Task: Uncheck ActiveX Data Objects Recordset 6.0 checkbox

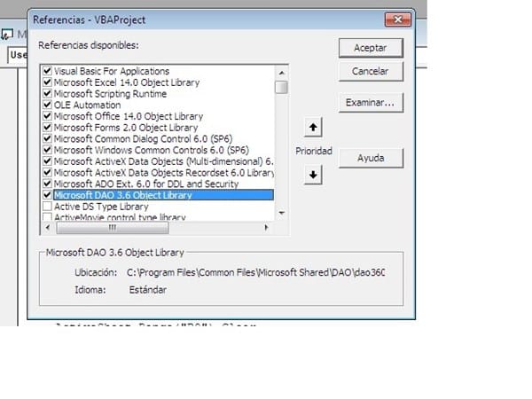Action: click(47, 172)
